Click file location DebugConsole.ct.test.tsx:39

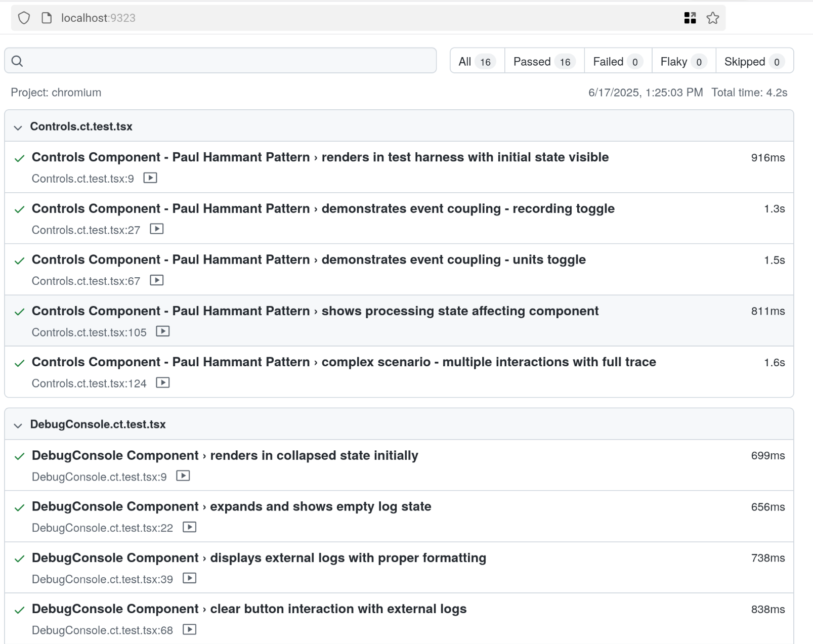102,579
